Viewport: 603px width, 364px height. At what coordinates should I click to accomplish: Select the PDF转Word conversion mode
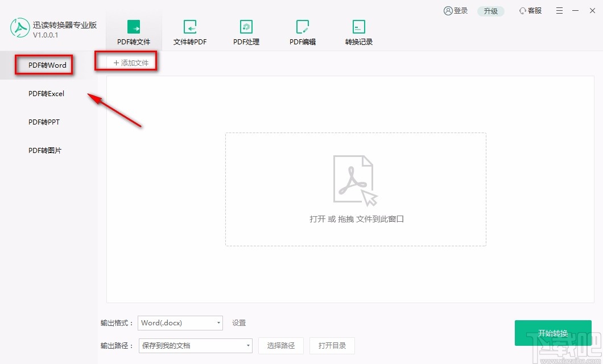pos(44,65)
